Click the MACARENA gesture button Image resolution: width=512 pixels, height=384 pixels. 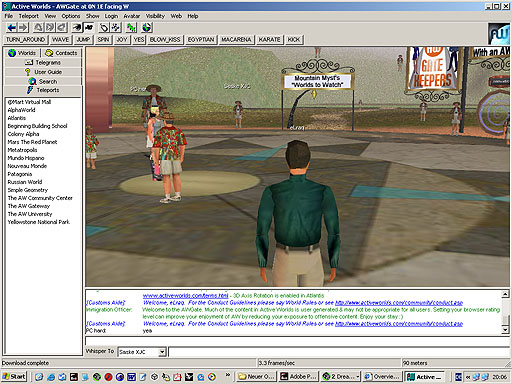tap(236, 40)
